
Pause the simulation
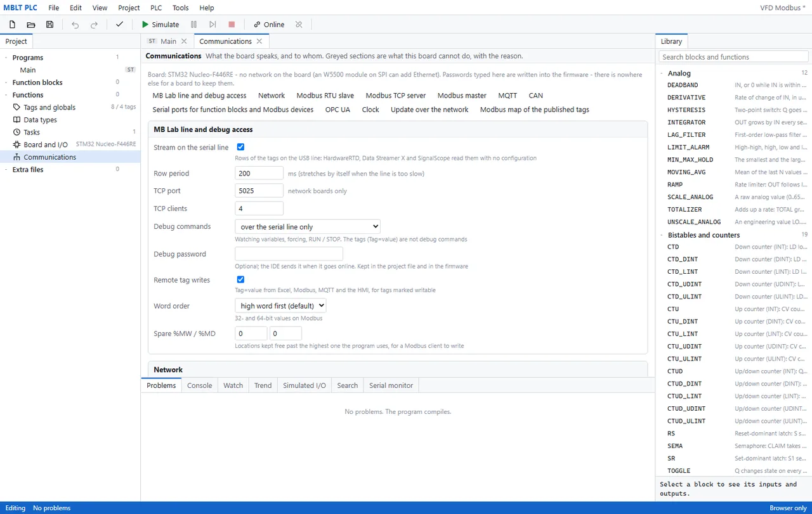coord(194,25)
